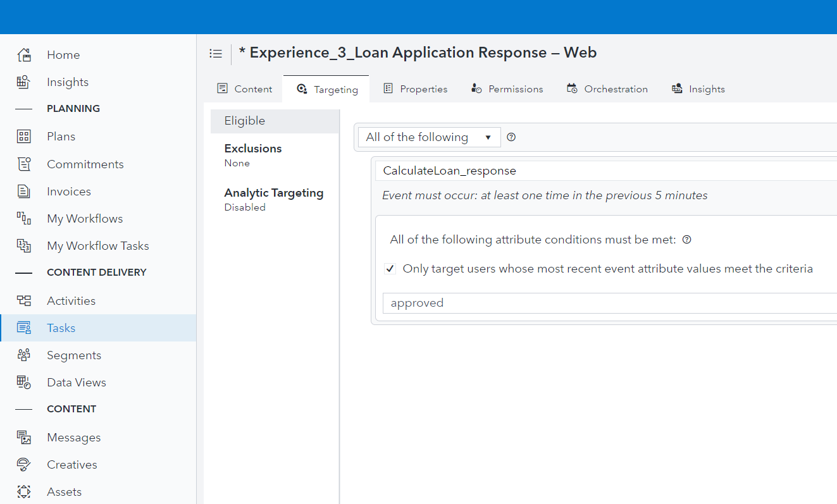Open the All of the following dropdown
Screen dimensions: 837x504
[429, 137]
